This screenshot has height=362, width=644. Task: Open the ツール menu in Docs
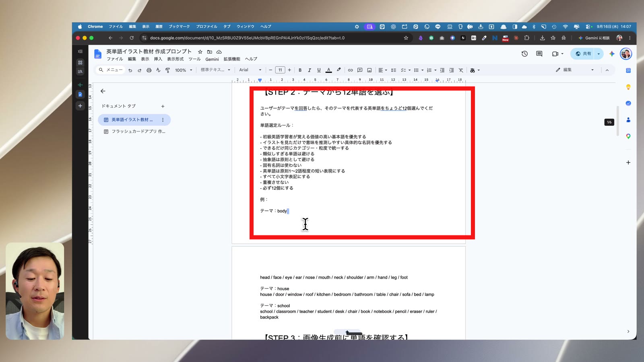[x=194, y=59]
